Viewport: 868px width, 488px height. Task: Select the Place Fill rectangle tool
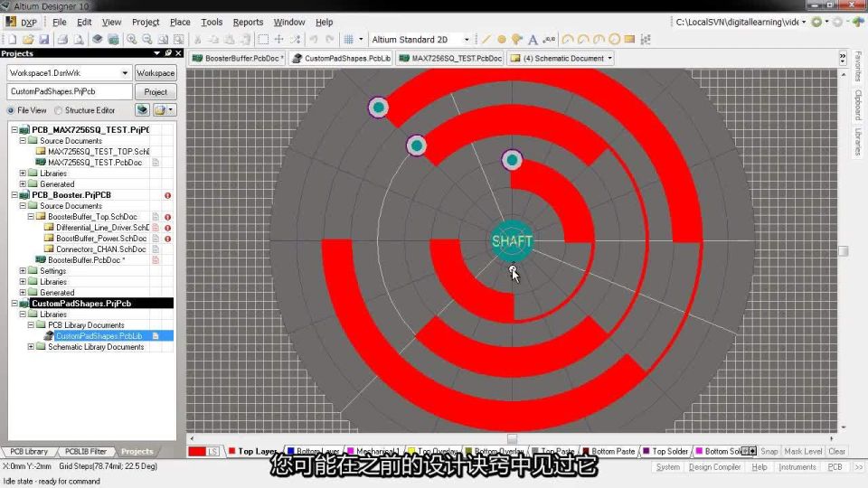(x=629, y=40)
